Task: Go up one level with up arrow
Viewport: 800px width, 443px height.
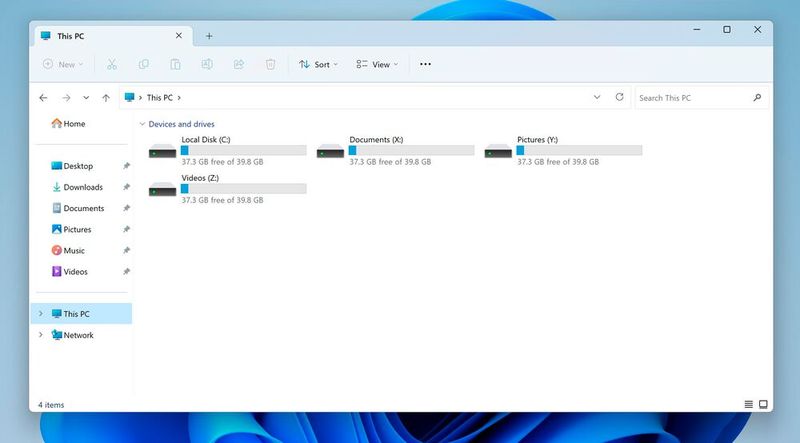Action: click(x=106, y=97)
